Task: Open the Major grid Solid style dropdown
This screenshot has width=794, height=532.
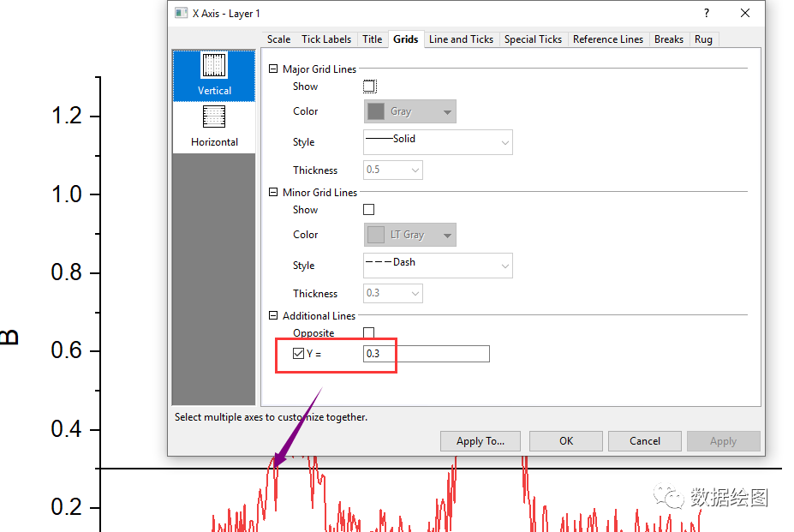Action: click(438, 142)
